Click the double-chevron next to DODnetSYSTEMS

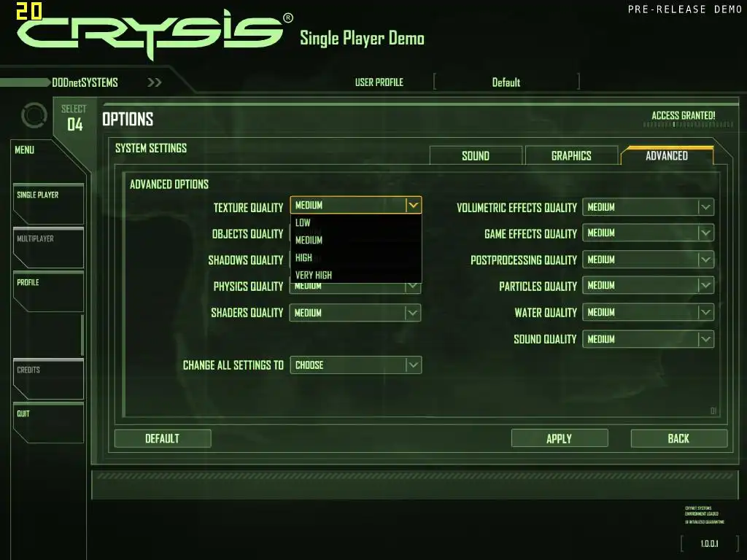(x=155, y=82)
